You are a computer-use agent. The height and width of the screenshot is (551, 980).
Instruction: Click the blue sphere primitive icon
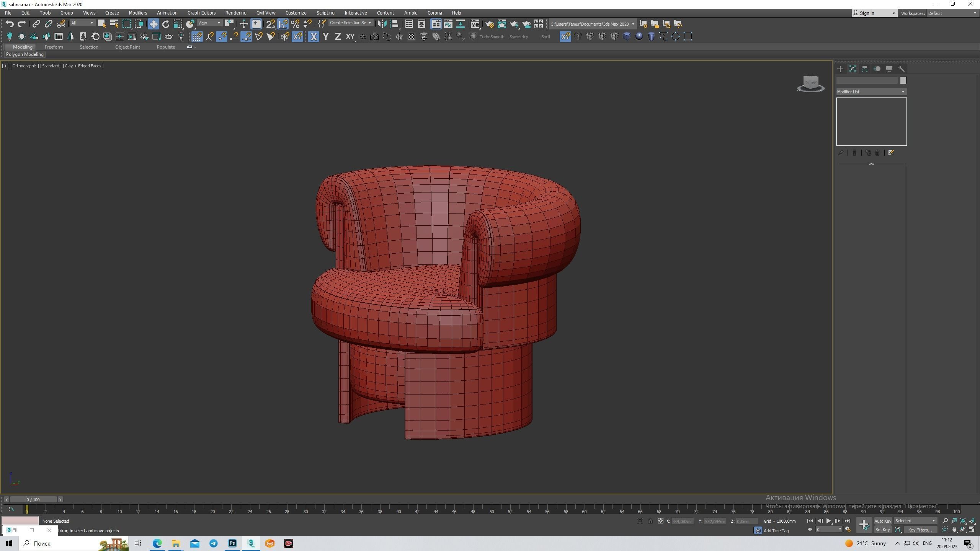639,36
